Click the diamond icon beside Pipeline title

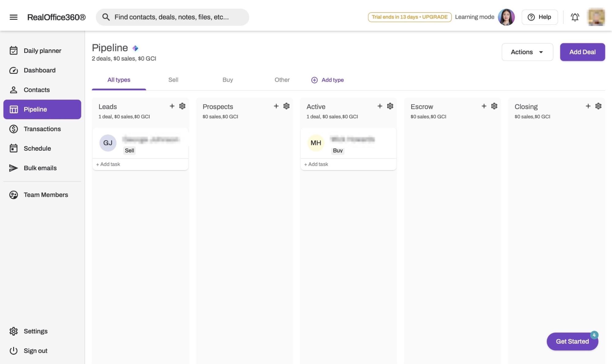[x=135, y=48]
